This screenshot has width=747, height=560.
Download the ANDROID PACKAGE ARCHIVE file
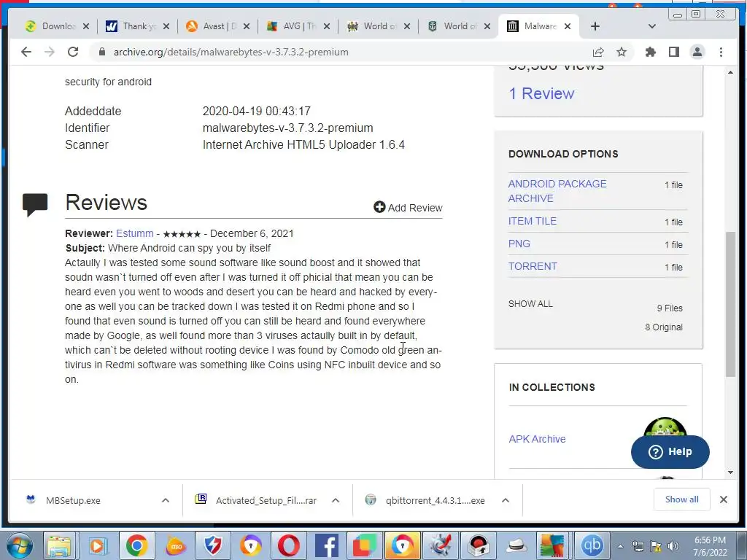coord(557,191)
